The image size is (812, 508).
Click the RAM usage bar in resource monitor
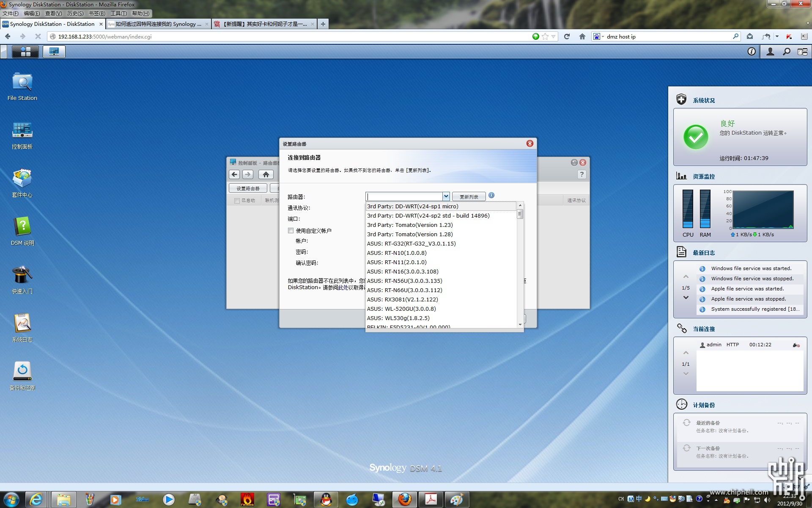(x=705, y=209)
